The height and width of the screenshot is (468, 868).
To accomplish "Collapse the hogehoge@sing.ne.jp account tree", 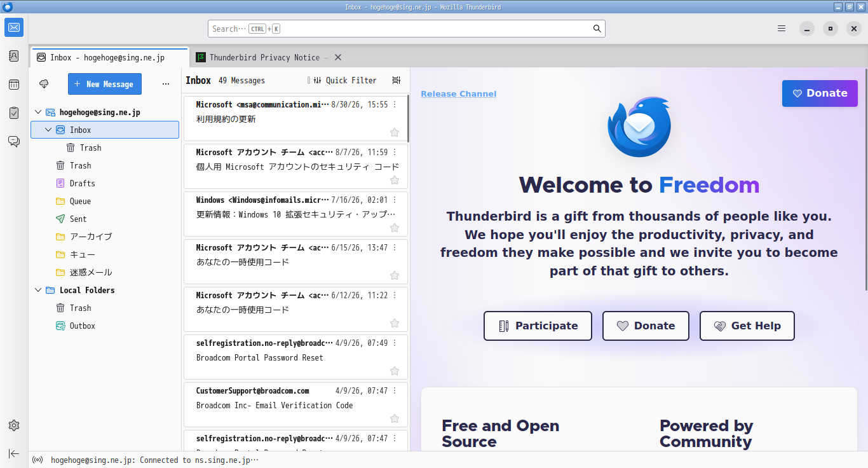I will point(38,112).
